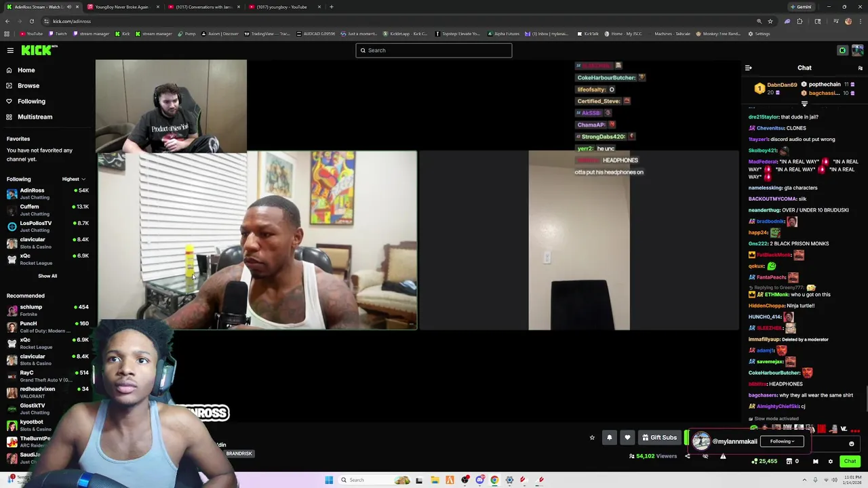Open YouTube bookmark

31,33
